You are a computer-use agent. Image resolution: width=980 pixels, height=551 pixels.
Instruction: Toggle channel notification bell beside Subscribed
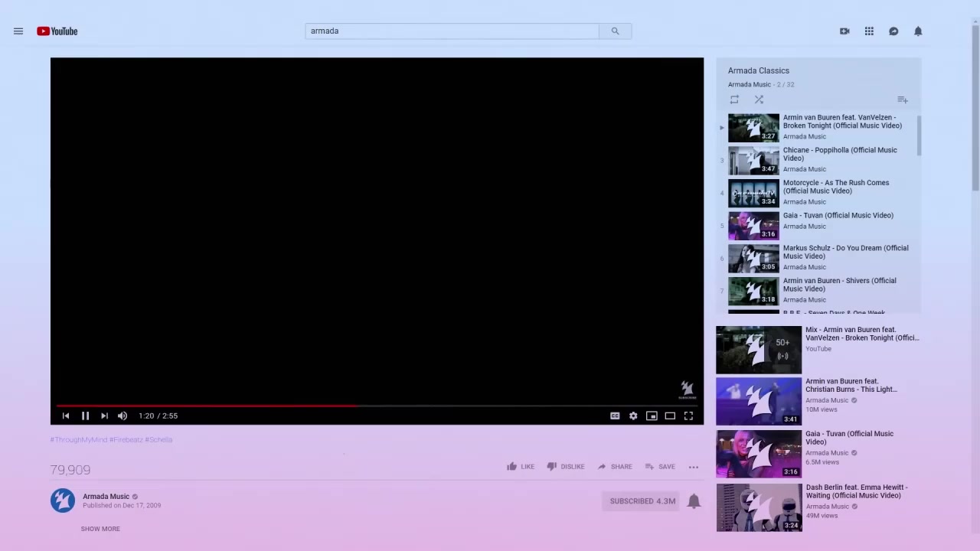(x=694, y=501)
